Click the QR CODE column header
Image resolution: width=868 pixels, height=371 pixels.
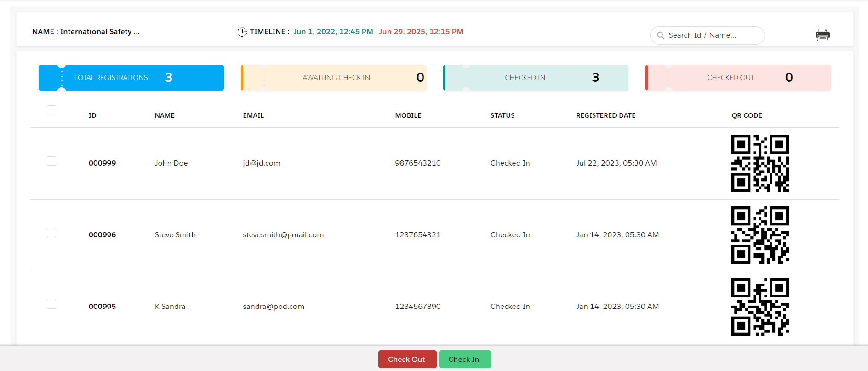747,115
